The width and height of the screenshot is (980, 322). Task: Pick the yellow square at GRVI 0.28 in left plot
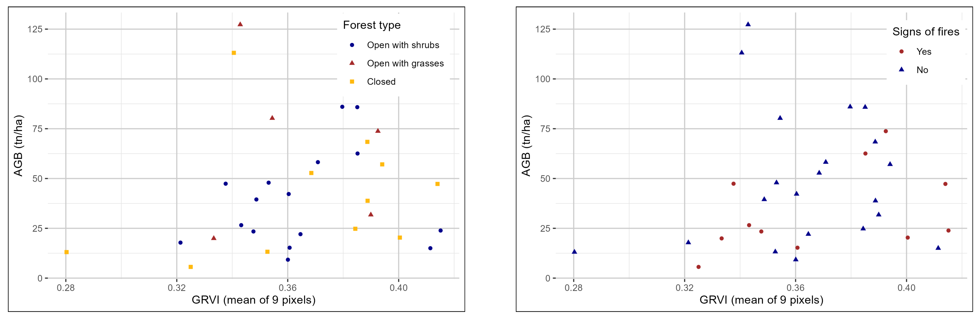coord(67,252)
